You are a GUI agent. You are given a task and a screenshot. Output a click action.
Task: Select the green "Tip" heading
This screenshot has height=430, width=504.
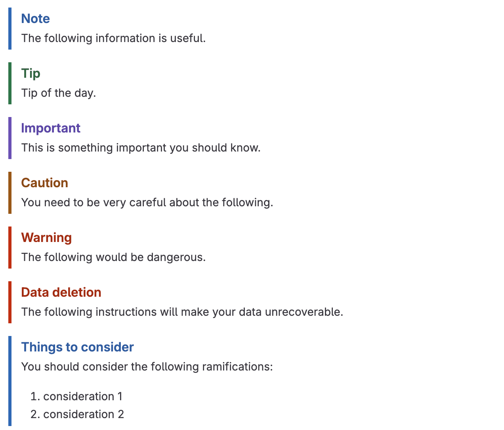coord(31,73)
